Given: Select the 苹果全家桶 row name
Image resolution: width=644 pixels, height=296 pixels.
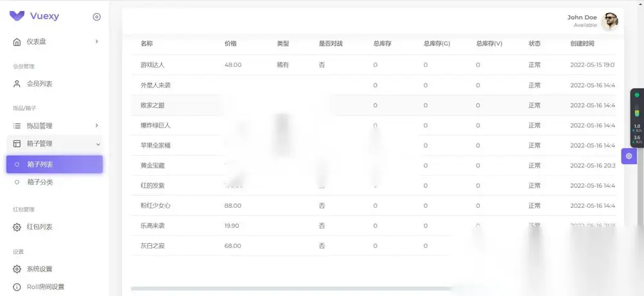Looking at the screenshot, I should tap(155, 145).
